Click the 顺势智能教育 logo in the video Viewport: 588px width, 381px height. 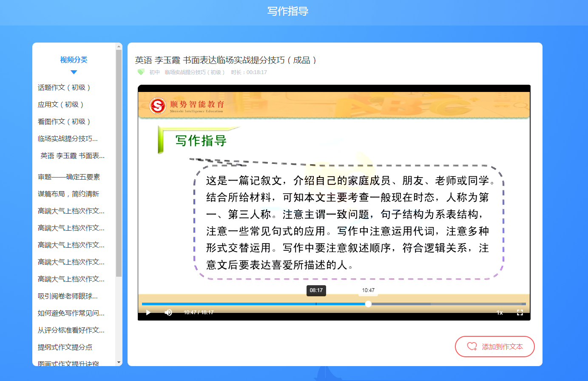(186, 106)
